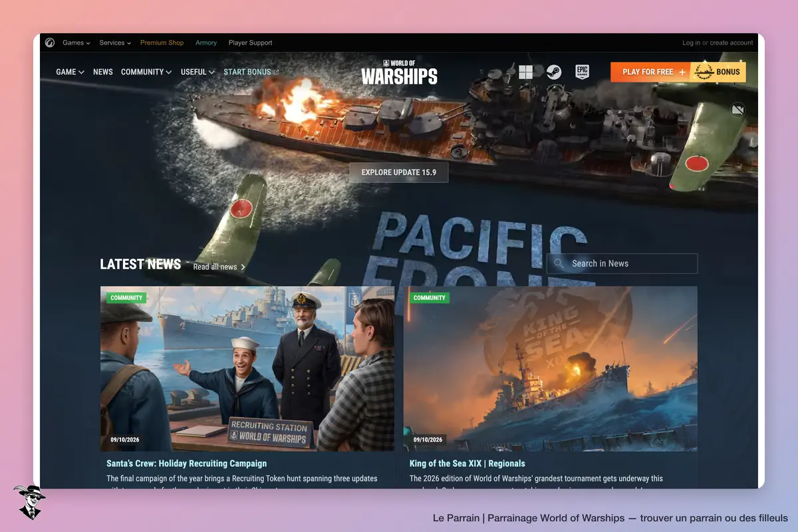Click the 09/10/2026 date on Santa's Crew card
Viewport: 798px width, 532px height.
tap(124, 440)
